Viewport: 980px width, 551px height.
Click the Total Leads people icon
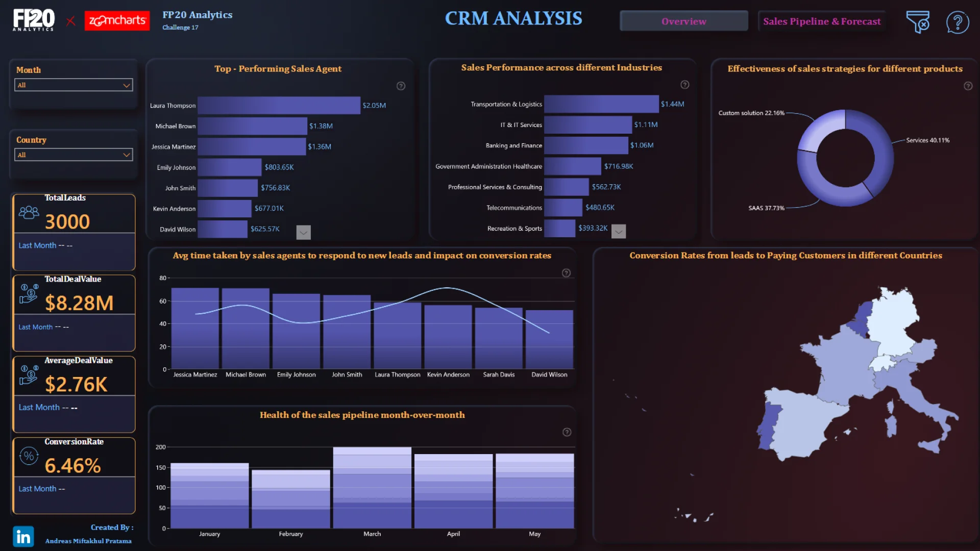(29, 212)
